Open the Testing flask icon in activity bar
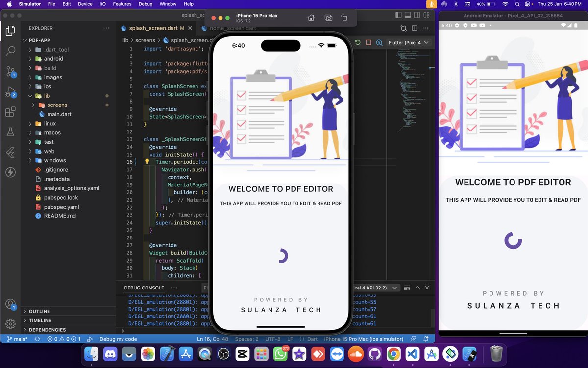This screenshot has height=368, width=588. (x=10, y=132)
